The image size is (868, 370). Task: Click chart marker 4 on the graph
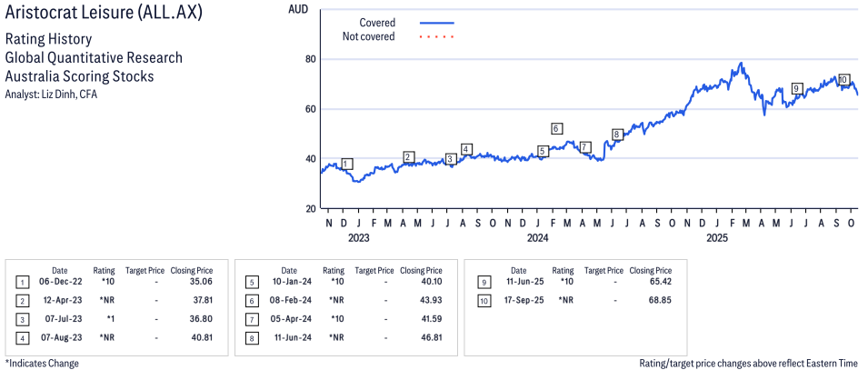466,149
